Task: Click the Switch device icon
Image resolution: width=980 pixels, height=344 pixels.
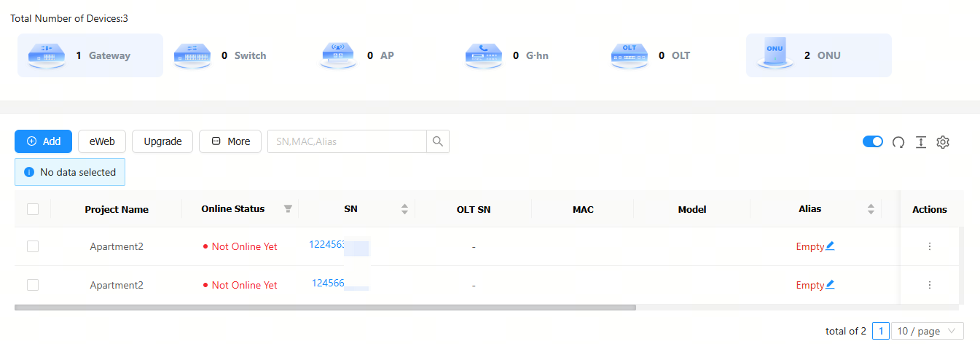Action: pyautogui.click(x=192, y=55)
